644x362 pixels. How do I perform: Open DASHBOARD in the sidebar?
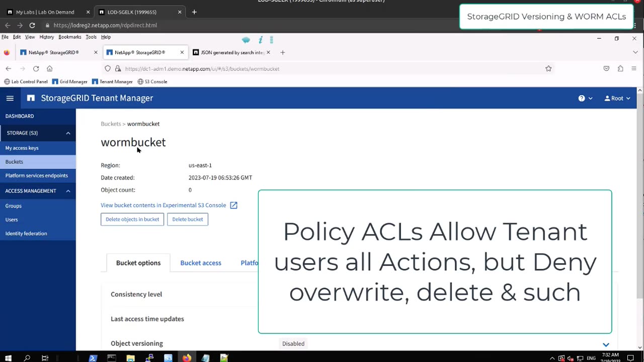tap(20, 116)
